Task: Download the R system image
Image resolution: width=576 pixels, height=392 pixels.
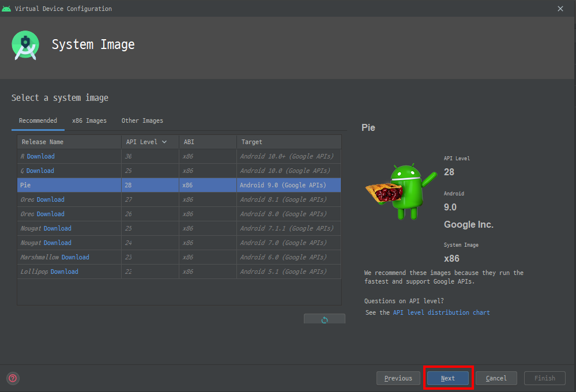Action: coord(41,156)
